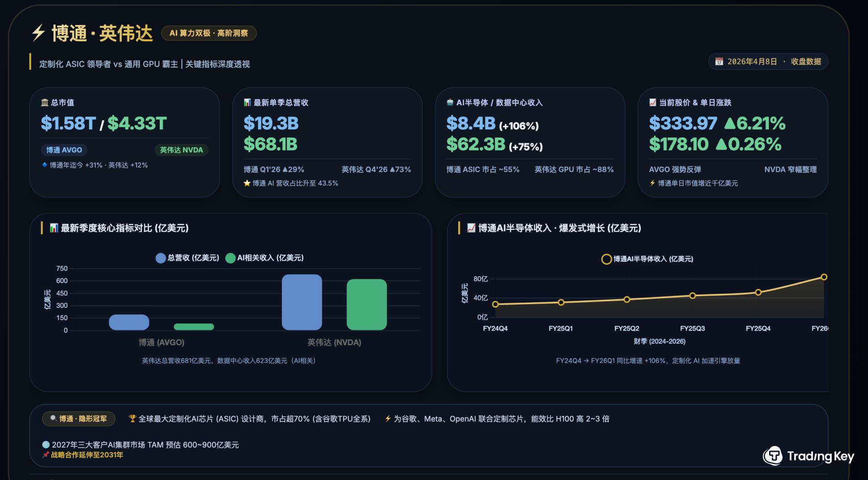
Task: Click the bank icon beside 总市值
Action: tap(45, 103)
